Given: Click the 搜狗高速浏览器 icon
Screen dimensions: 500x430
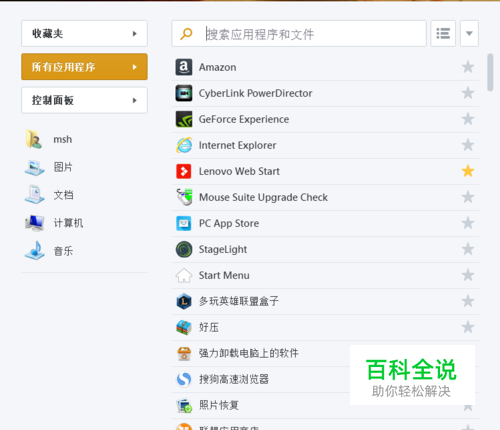Looking at the screenshot, I should click(184, 379).
